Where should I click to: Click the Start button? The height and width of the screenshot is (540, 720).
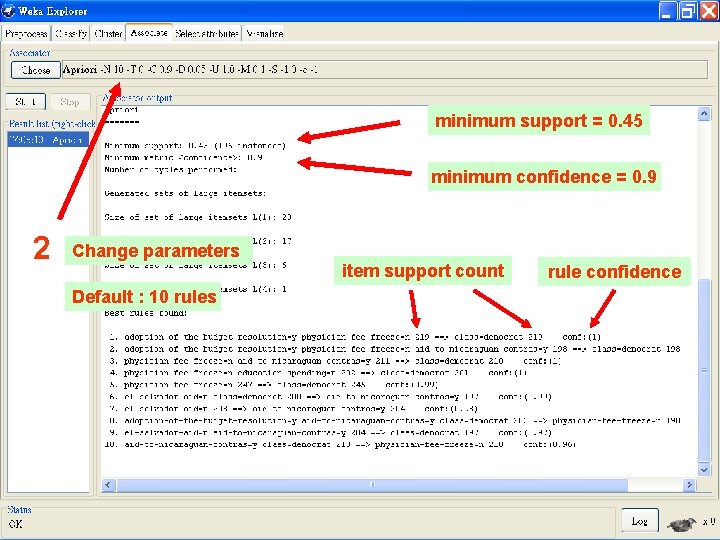click(26, 101)
